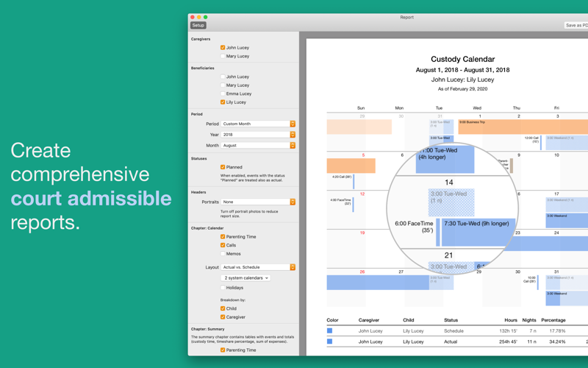Click the blue swatch in Schedule row

coord(329,330)
